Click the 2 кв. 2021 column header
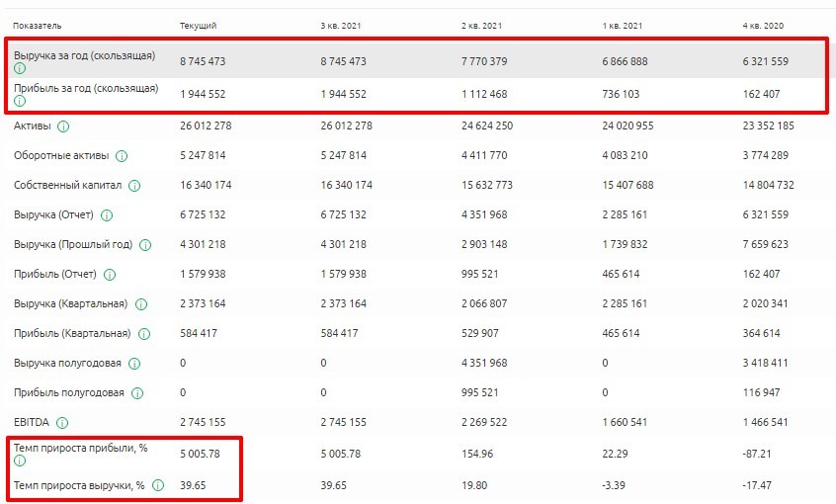This screenshot has width=836, height=504. pyautogui.click(x=481, y=25)
